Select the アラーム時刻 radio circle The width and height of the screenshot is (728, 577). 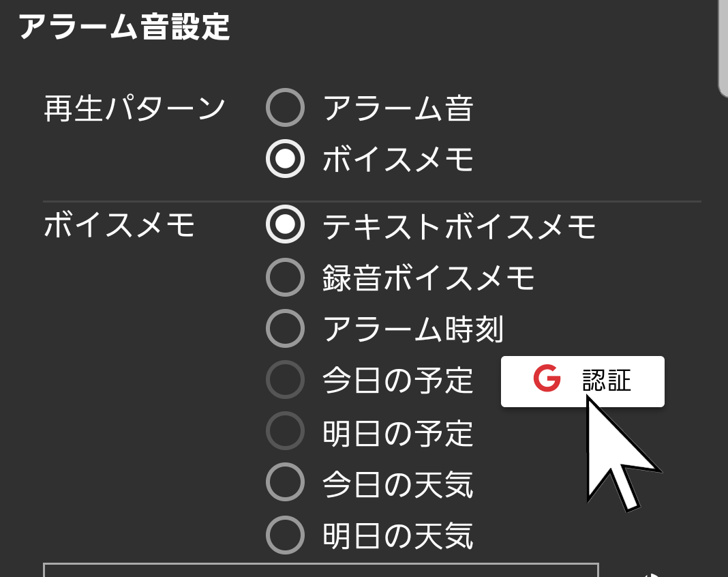(284, 329)
